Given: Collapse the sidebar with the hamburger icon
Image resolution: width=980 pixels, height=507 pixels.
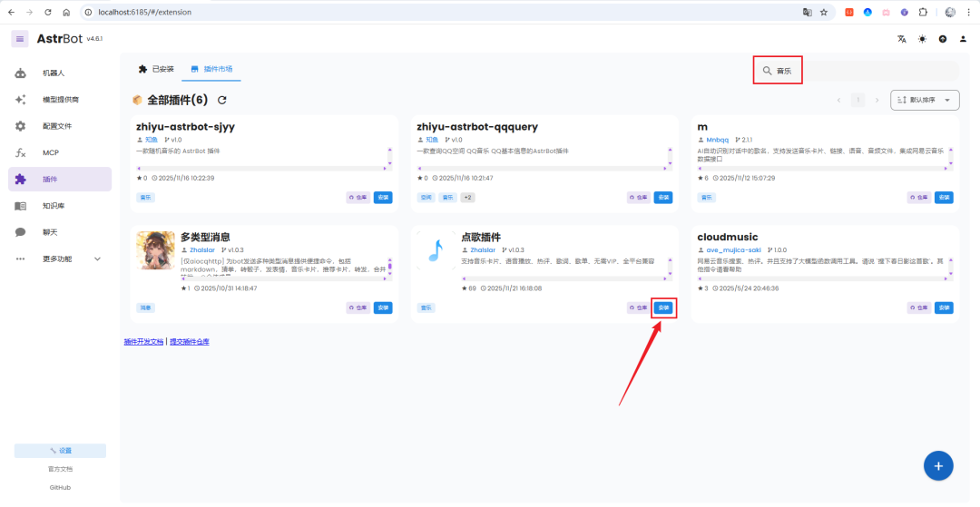Looking at the screenshot, I should pos(20,39).
